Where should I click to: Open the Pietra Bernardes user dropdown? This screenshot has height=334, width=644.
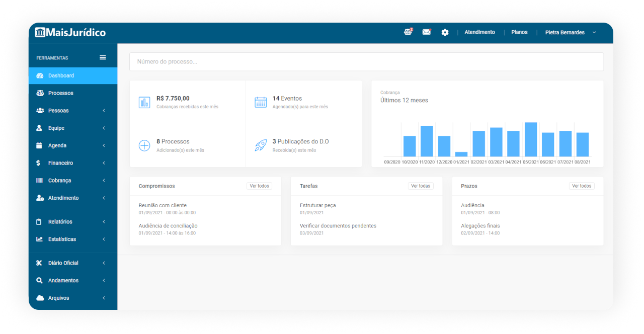click(570, 32)
